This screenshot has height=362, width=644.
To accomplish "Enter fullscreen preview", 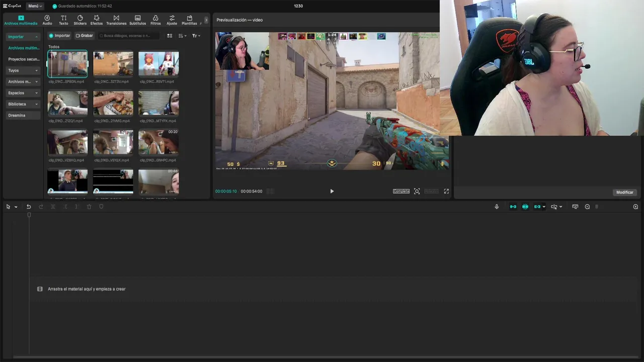I will pos(446,191).
